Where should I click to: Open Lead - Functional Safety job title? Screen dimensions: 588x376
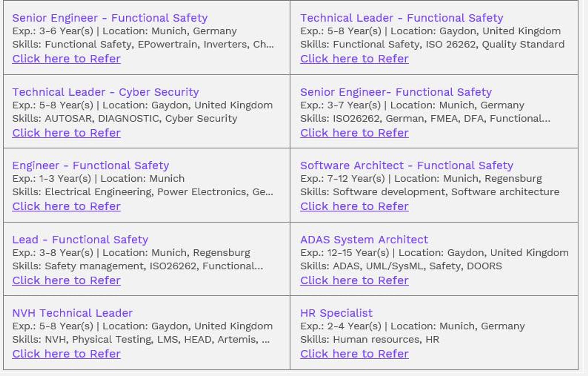coord(80,239)
